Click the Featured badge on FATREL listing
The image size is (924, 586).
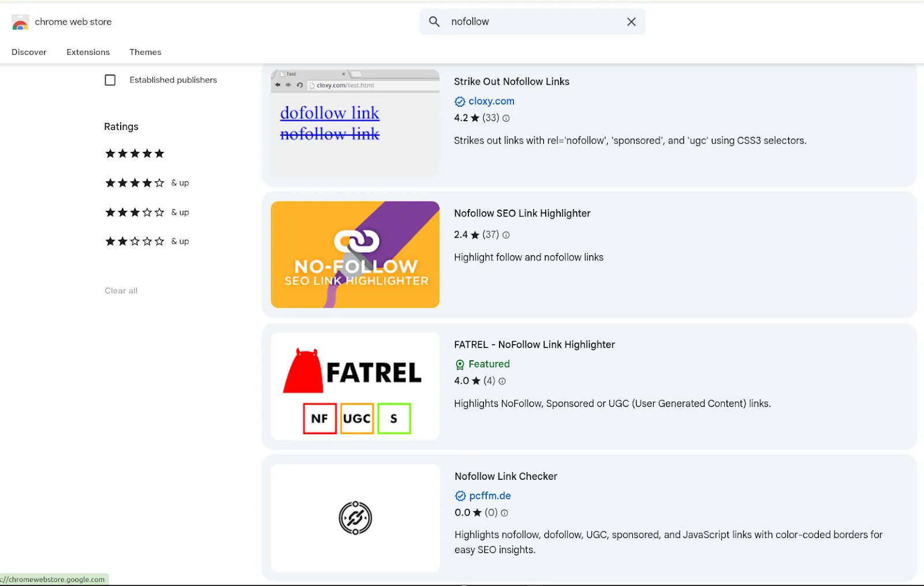[482, 364]
